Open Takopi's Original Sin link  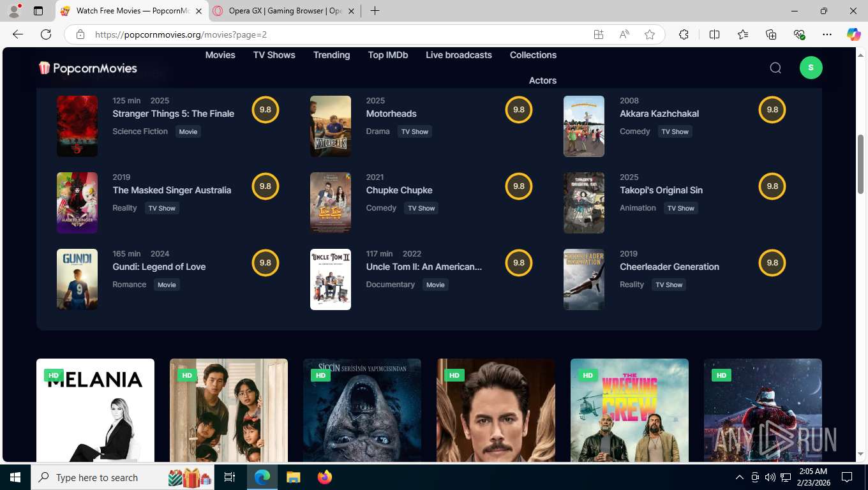point(661,190)
